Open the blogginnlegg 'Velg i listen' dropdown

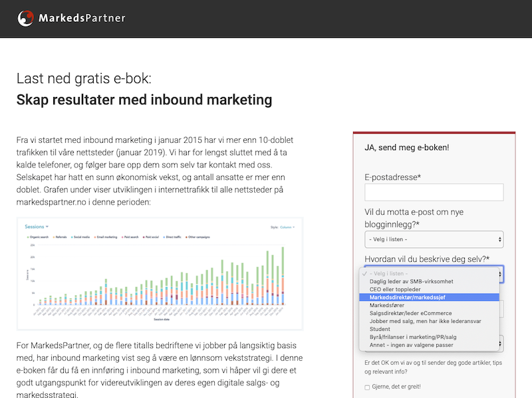point(434,239)
